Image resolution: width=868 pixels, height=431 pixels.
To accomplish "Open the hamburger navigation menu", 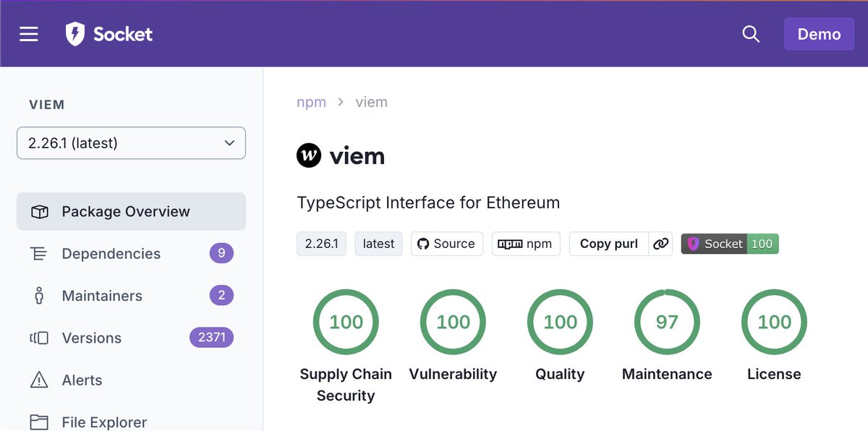I will pos(29,34).
